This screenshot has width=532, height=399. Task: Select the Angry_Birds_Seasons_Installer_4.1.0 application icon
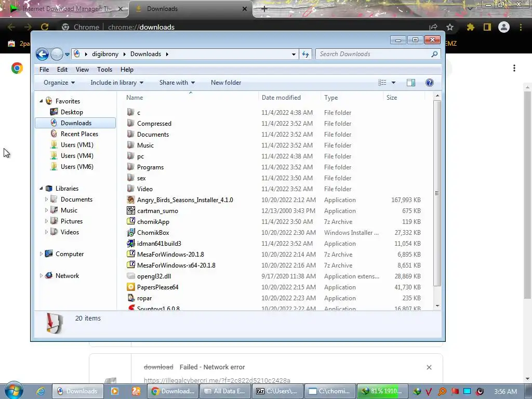(x=130, y=199)
